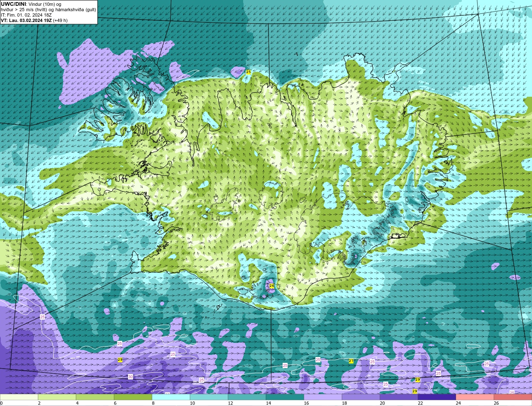Click the coral legend swatch above 26
Viewport: 532px width, 406px height.
pos(513,397)
